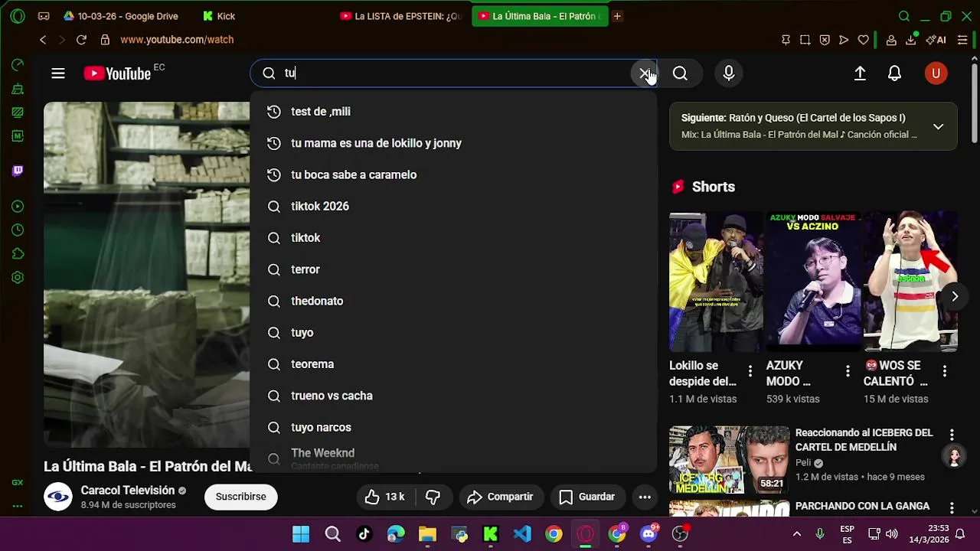Open Caracol Televisión channel name
980x551 pixels.
pos(128,491)
